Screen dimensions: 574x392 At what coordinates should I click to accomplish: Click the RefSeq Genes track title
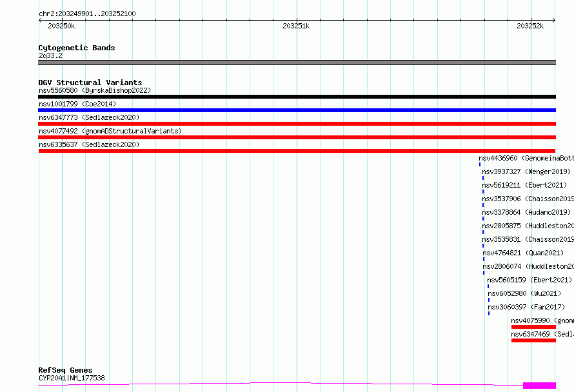pyautogui.click(x=65, y=371)
